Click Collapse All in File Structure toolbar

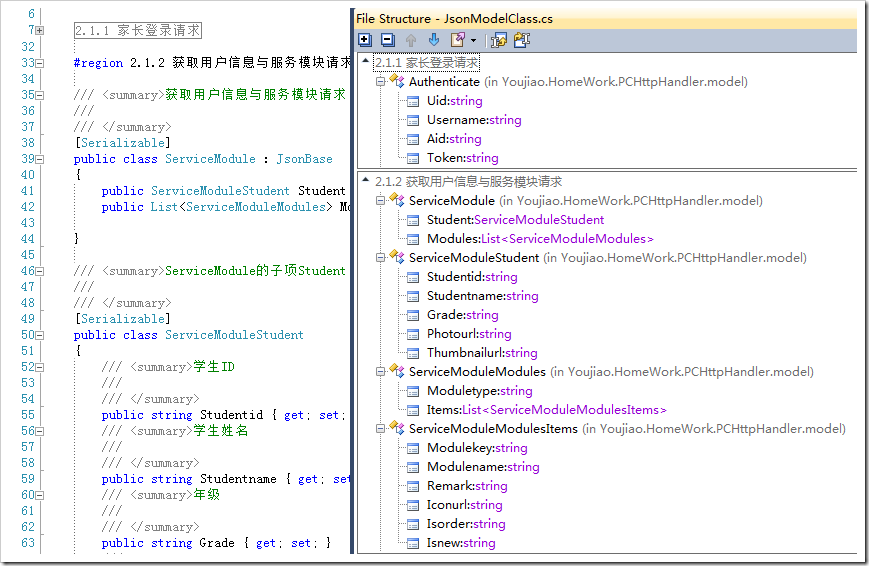pyautogui.click(x=388, y=40)
